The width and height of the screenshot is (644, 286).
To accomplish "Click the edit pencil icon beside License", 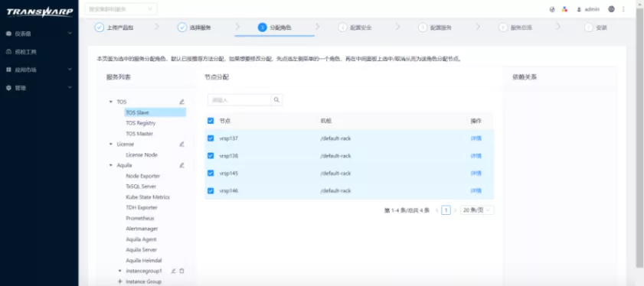I will [182, 144].
